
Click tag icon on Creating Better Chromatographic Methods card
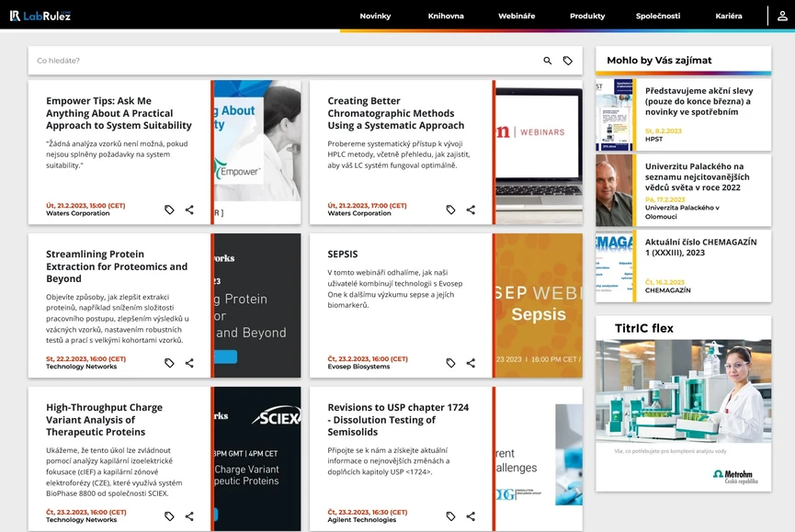click(x=450, y=209)
